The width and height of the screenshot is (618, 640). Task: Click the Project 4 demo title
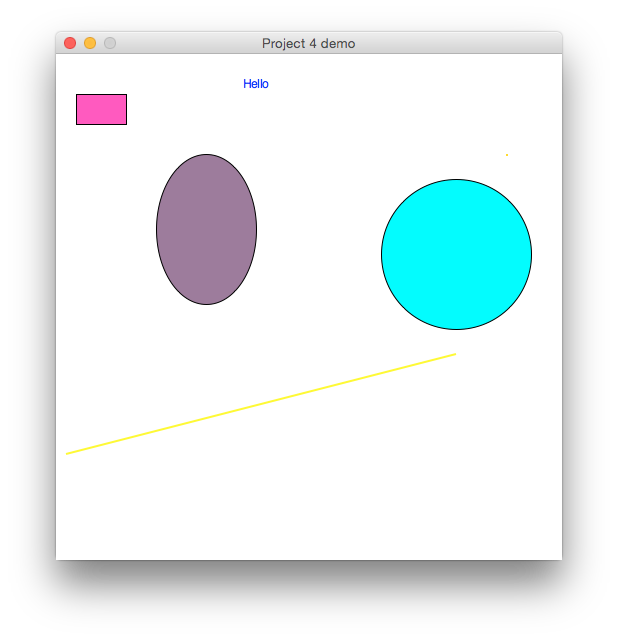point(309,43)
